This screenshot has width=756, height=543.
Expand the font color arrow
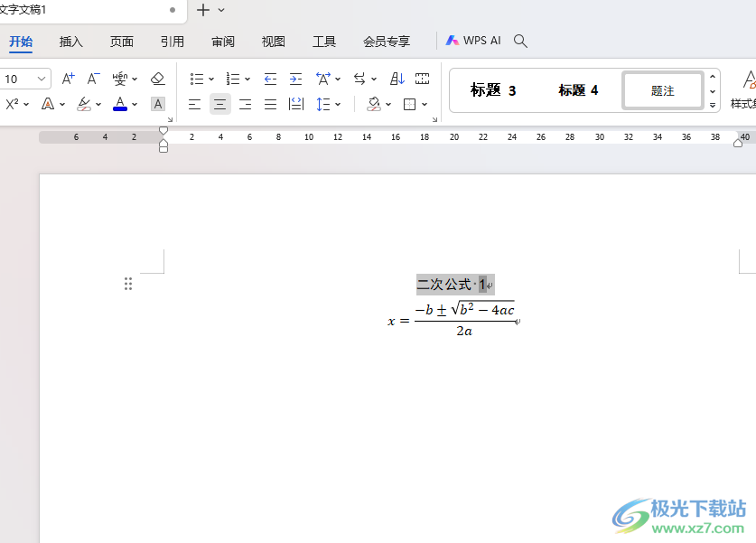click(x=135, y=104)
